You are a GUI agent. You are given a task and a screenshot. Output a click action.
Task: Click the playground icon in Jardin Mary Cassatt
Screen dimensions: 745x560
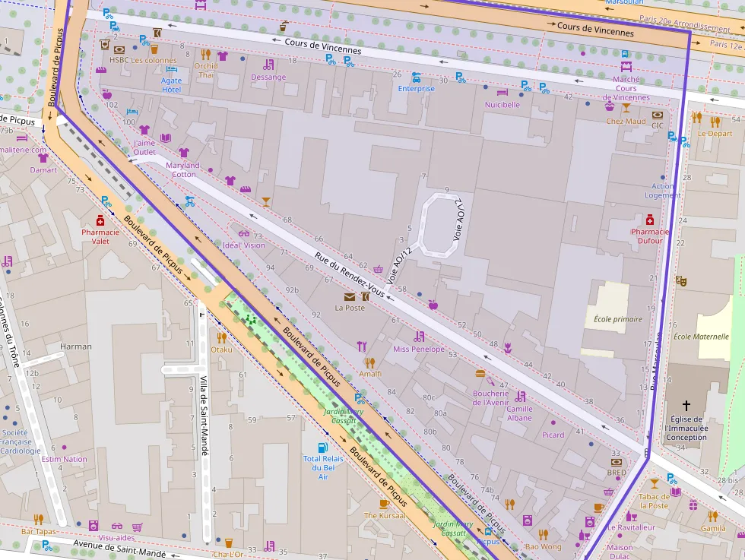point(250,319)
